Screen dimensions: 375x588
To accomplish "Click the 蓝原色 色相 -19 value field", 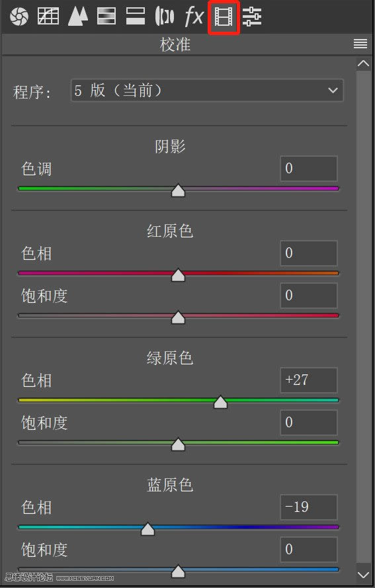I will 309,507.
